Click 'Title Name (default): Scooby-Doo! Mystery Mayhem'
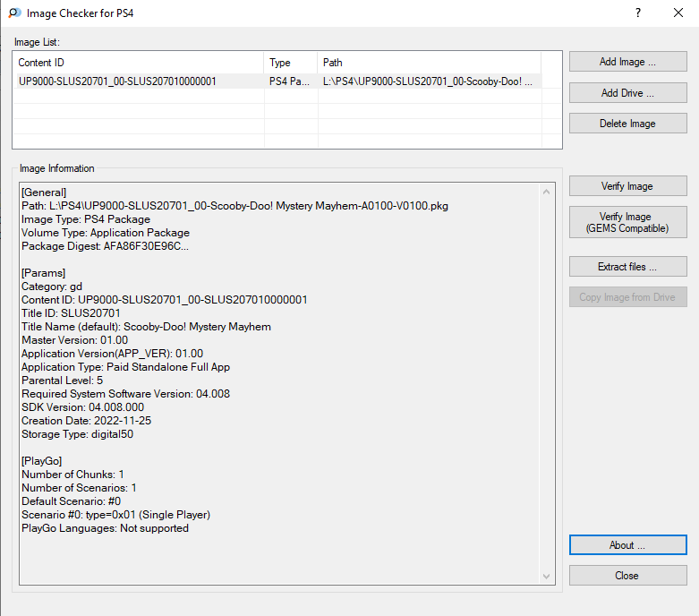Image resolution: width=699 pixels, height=616 pixels. pyautogui.click(x=146, y=326)
